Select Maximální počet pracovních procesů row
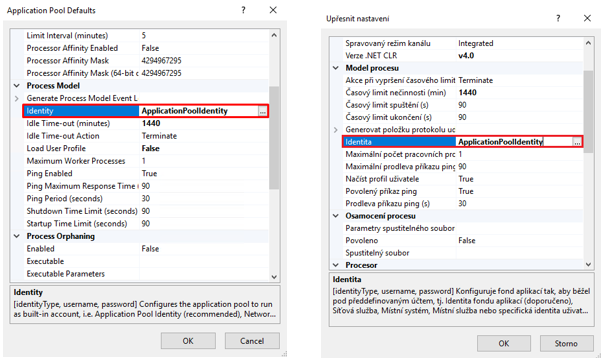The height and width of the screenshot is (360, 604). [463, 154]
